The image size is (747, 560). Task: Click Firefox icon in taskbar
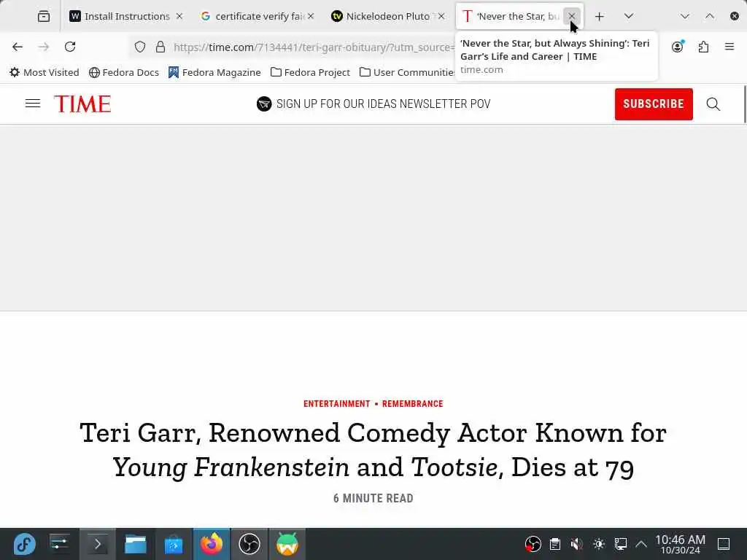[x=212, y=544]
